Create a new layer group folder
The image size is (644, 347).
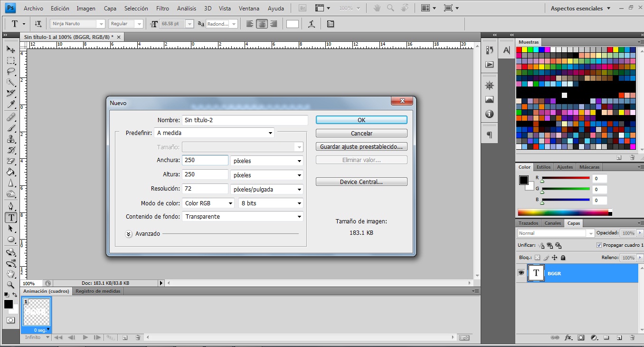pyautogui.click(x=606, y=337)
